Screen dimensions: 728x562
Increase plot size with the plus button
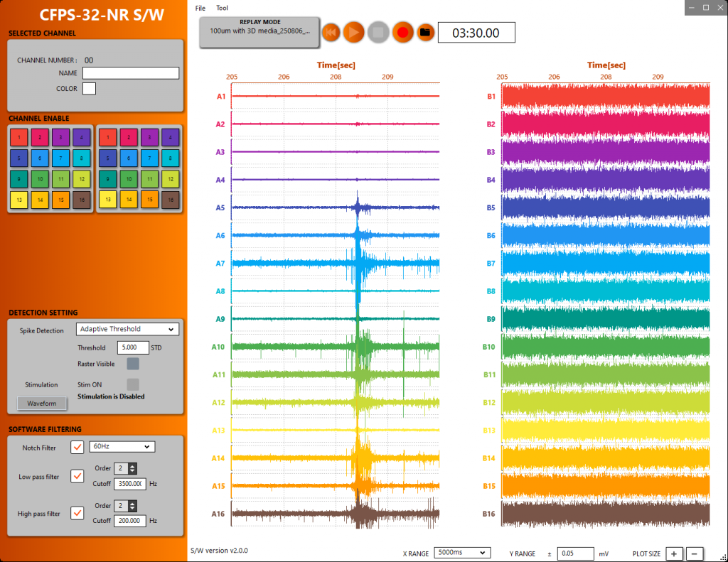(674, 553)
